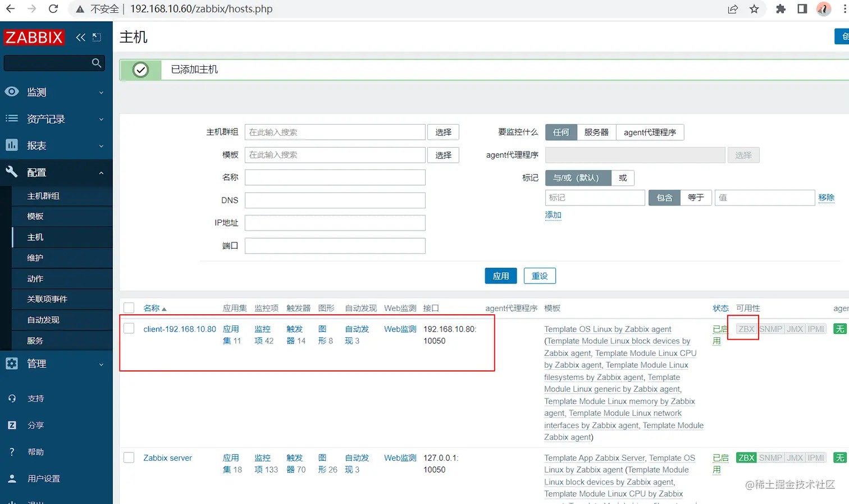Click the 应用 filter button

[x=501, y=276]
